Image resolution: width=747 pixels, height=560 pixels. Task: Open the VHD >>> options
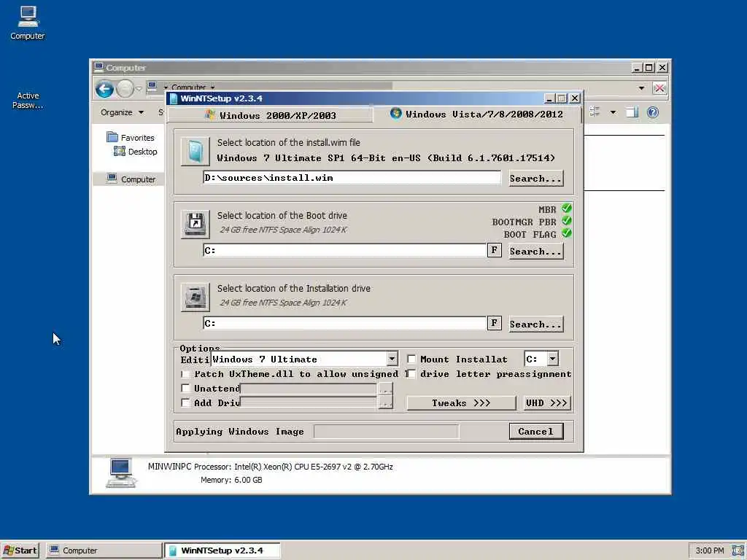pos(546,402)
